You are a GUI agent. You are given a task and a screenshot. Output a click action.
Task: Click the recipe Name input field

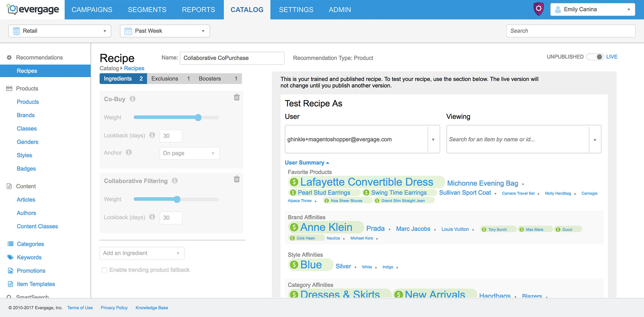(232, 58)
